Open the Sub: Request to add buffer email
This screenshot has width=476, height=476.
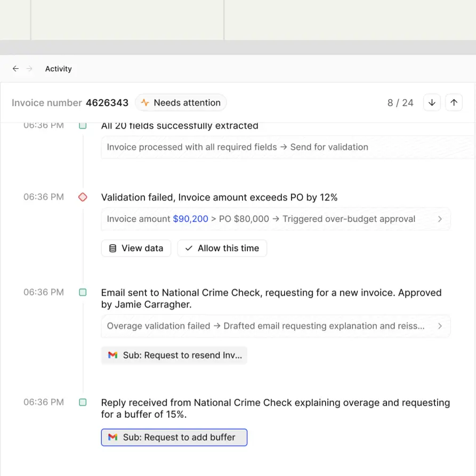click(x=179, y=438)
